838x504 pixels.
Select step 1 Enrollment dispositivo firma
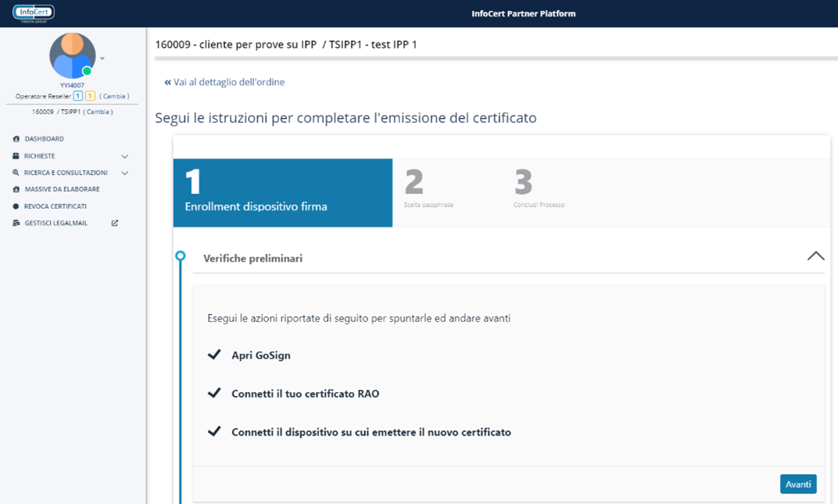(x=283, y=192)
